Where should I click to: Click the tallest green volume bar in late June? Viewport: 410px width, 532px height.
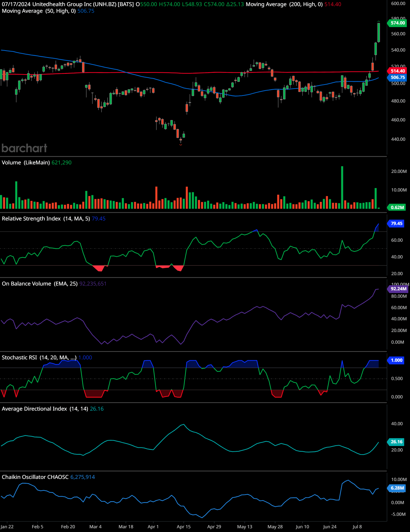[342, 187]
